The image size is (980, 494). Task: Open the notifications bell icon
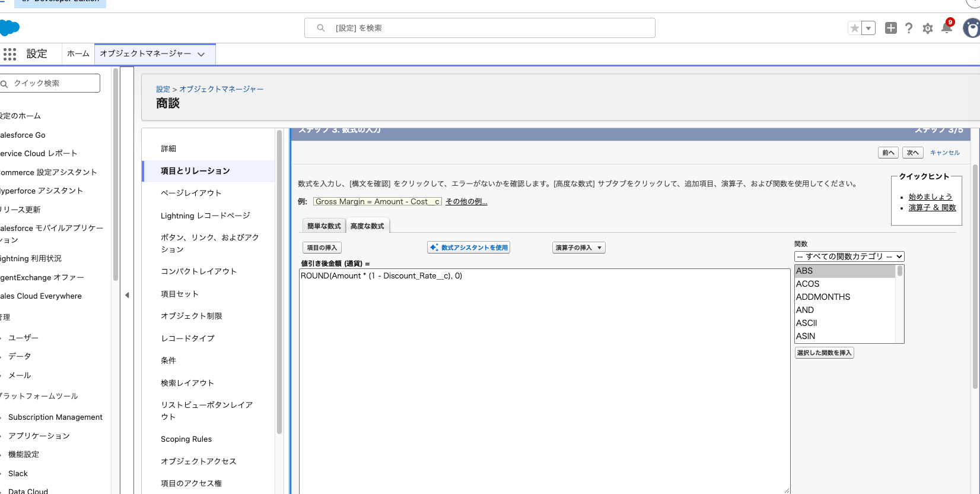946,28
